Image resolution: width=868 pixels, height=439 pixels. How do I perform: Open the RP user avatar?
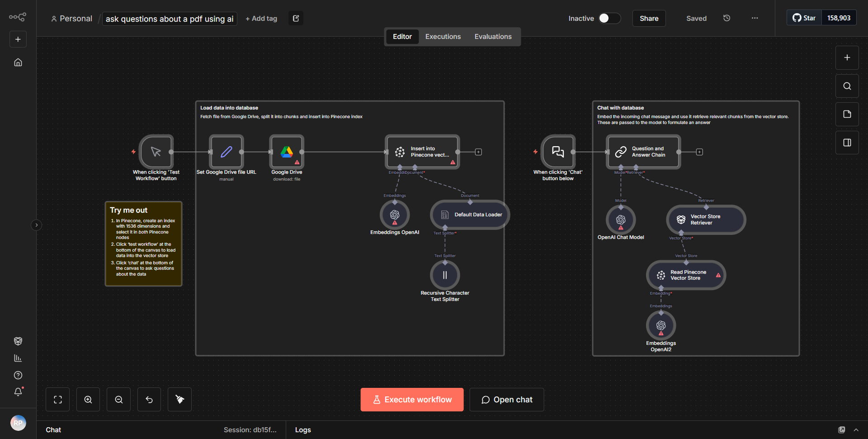pos(18,423)
